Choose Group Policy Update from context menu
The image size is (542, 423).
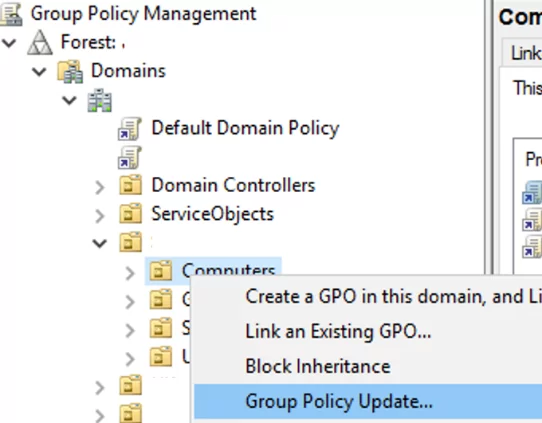pos(368,401)
